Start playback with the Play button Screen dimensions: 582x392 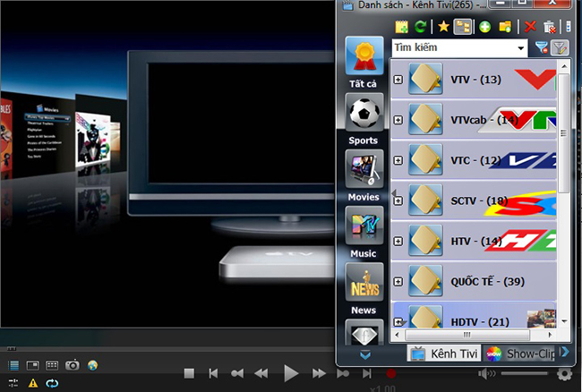[291, 373]
